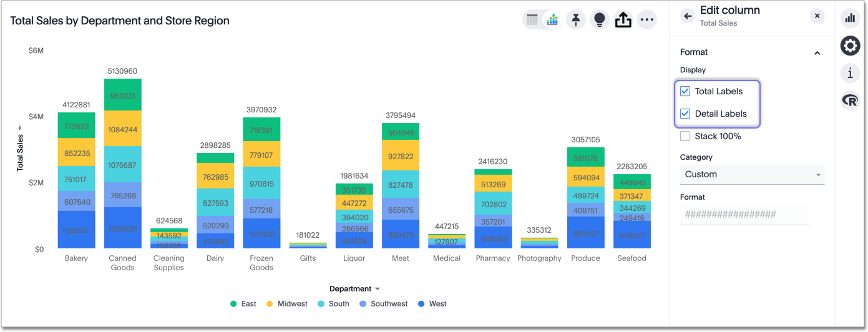
Task: Open chart settings gear icon
Action: pos(850,46)
